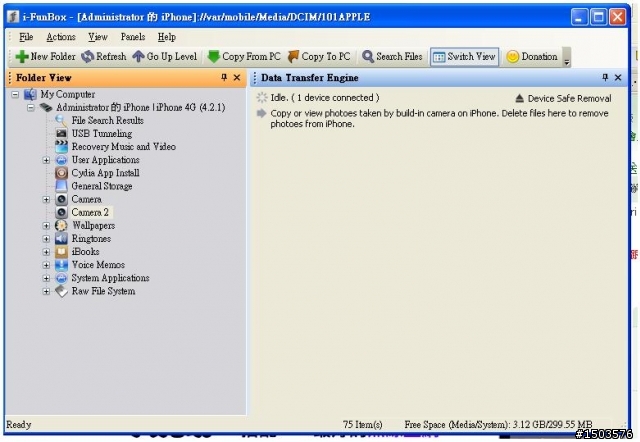
Task: Click the System Applications icon
Action: point(61,278)
